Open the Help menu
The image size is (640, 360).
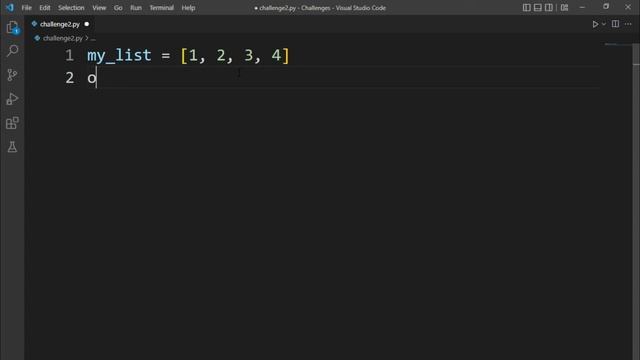click(188, 8)
